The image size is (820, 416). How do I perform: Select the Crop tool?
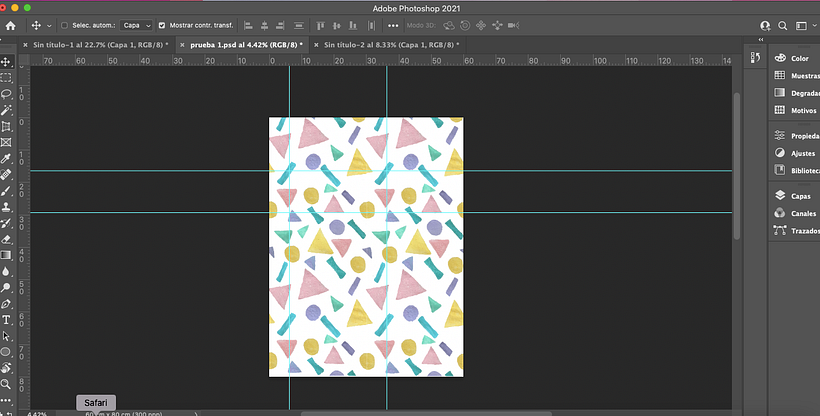pos(6,126)
